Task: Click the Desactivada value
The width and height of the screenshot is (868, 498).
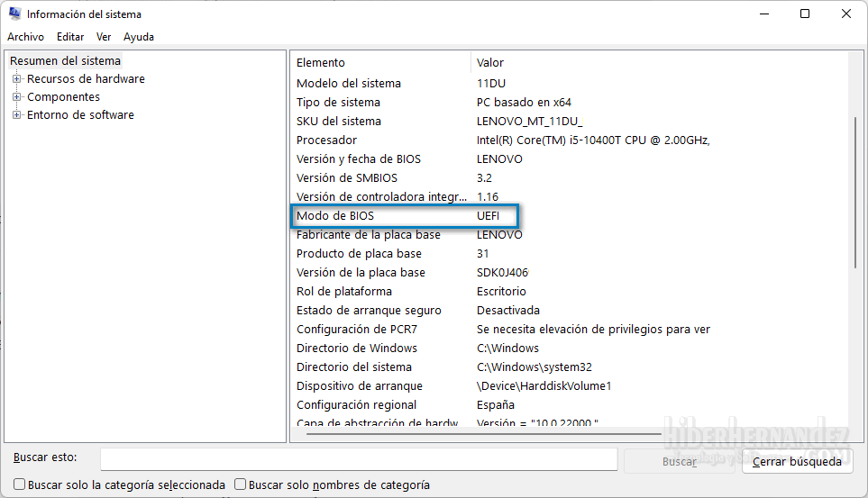Action: [x=508, y=310]
